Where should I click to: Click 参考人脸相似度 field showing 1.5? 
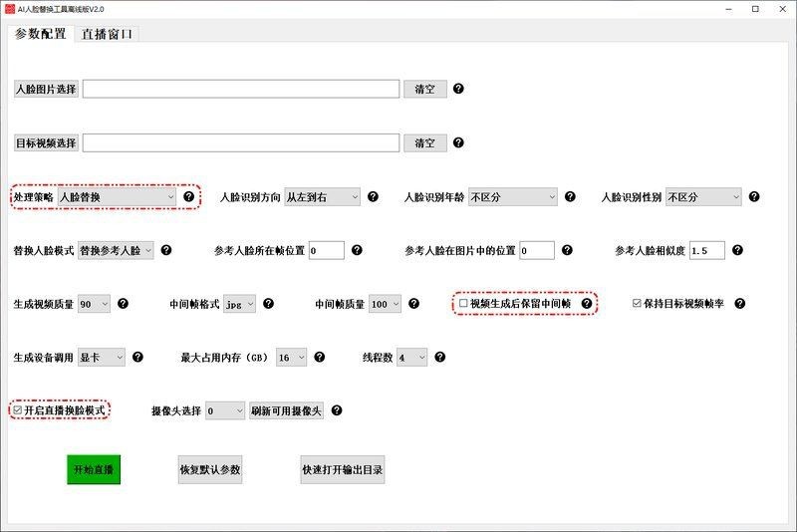click(x=707, y=250)
